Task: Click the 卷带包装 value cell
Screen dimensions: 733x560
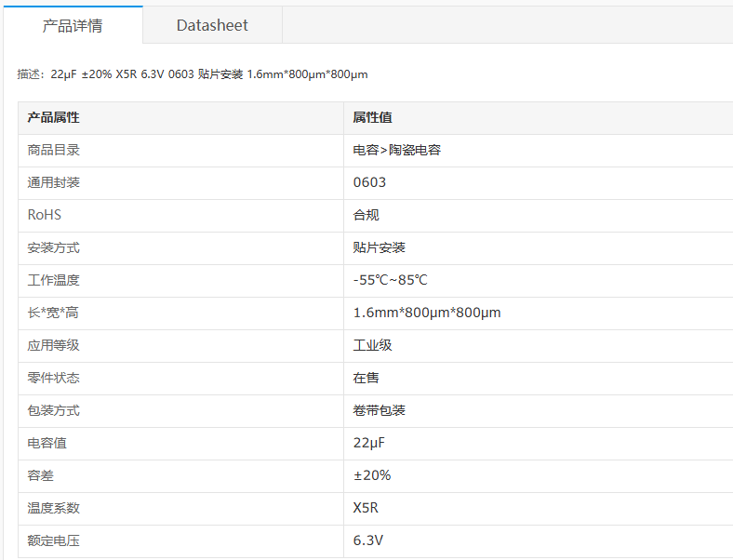Action: pos(380,410)
